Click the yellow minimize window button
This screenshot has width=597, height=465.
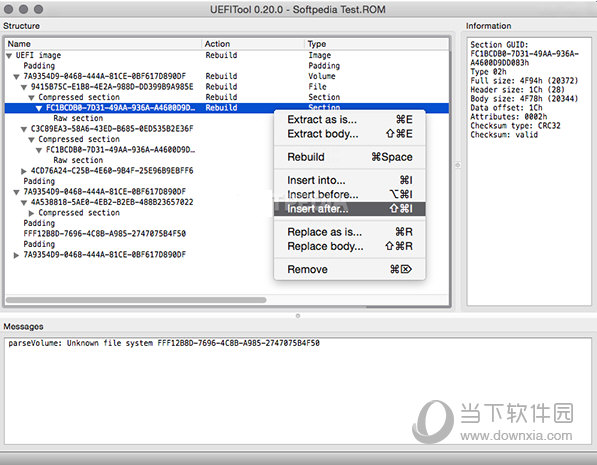pos(23,9)
